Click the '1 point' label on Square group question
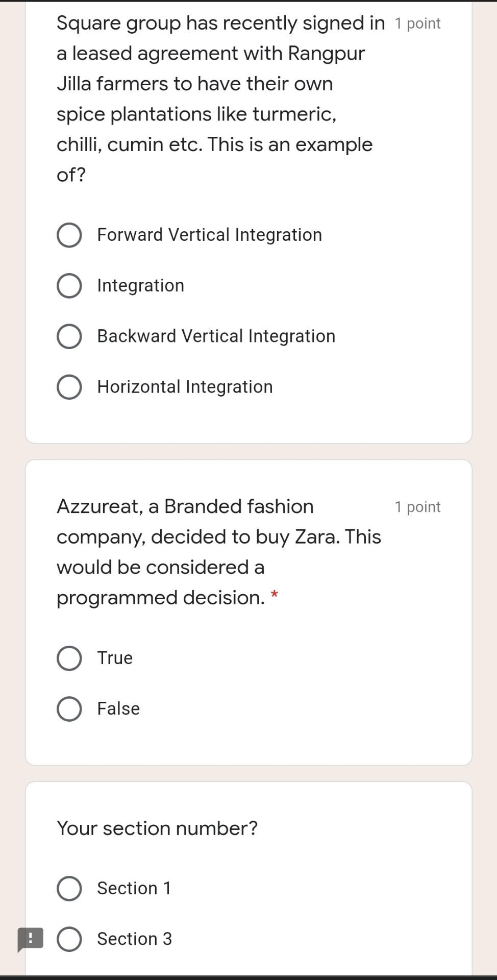The image size is (497, 980). tap(417, 23)
